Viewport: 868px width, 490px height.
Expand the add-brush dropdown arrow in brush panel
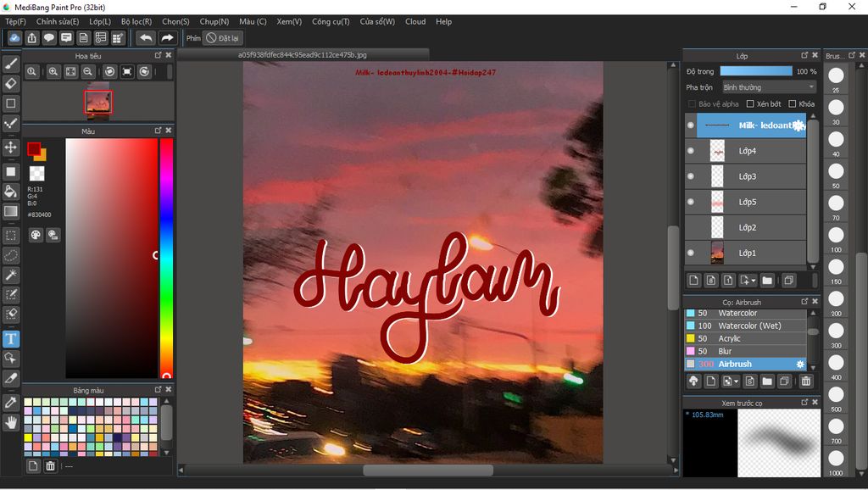point(736,381)
